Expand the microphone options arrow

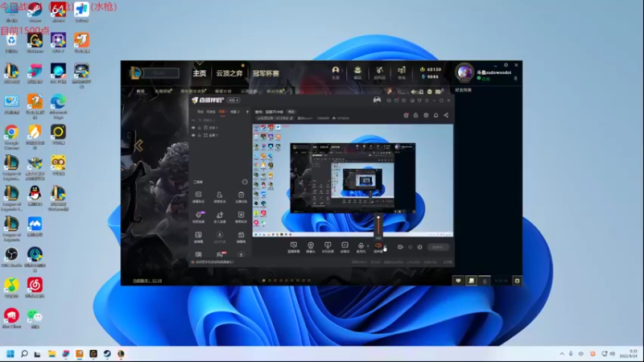368,246
